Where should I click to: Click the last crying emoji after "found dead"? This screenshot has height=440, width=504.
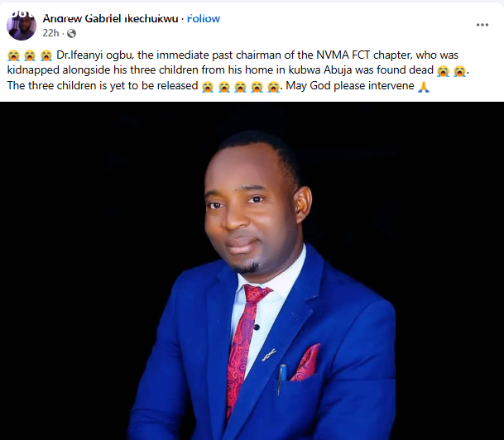[x=459, y=71]
